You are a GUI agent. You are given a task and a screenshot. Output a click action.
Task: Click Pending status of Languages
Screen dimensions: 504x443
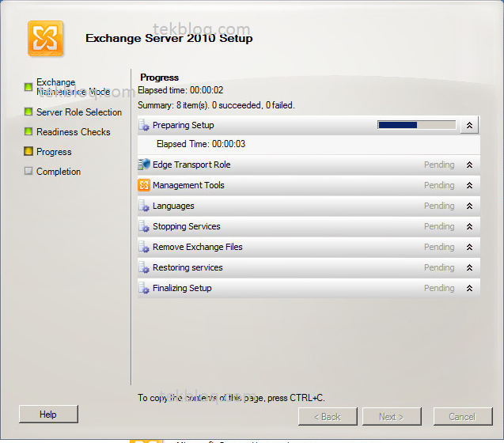[439, 206]
